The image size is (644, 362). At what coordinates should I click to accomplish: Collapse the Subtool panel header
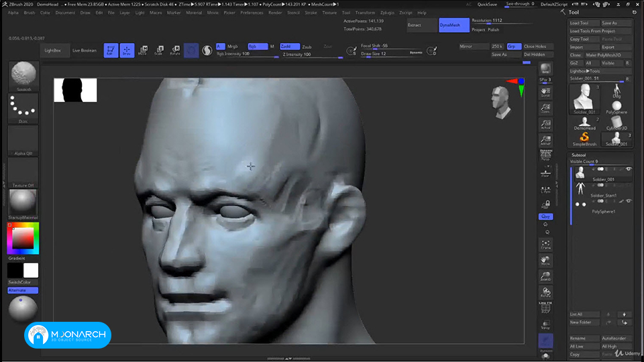tap(579, 155)
